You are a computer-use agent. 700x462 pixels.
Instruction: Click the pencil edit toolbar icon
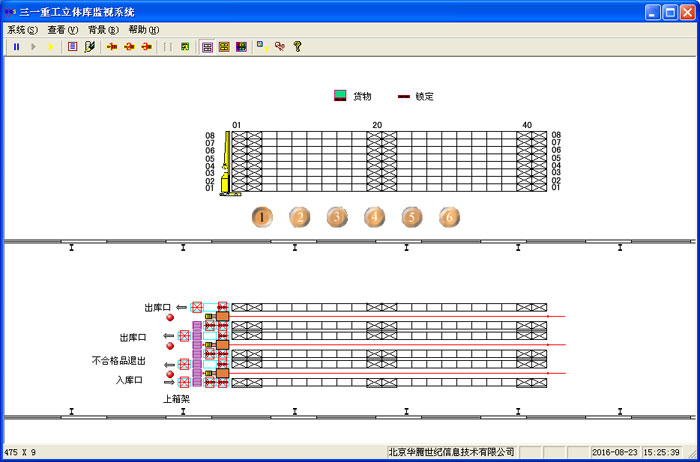(x=89, y=46)
